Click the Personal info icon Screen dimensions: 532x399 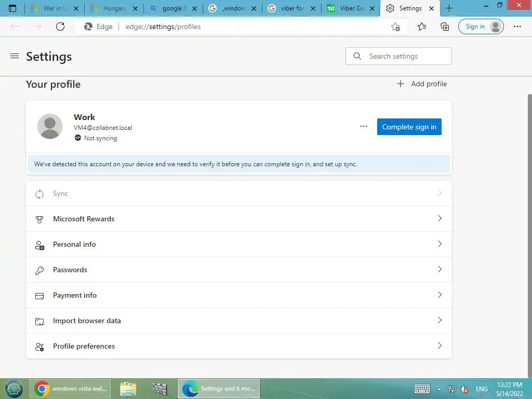(39, 245)
